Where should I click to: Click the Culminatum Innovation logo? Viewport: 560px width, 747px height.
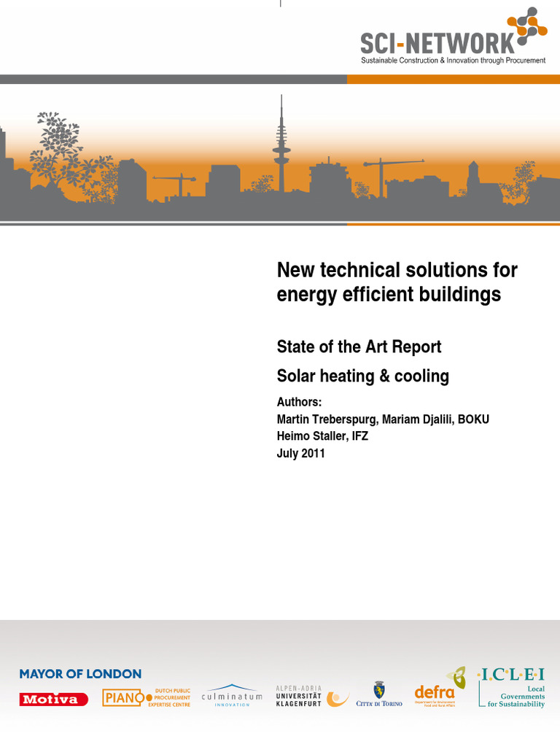click(232, 695)
